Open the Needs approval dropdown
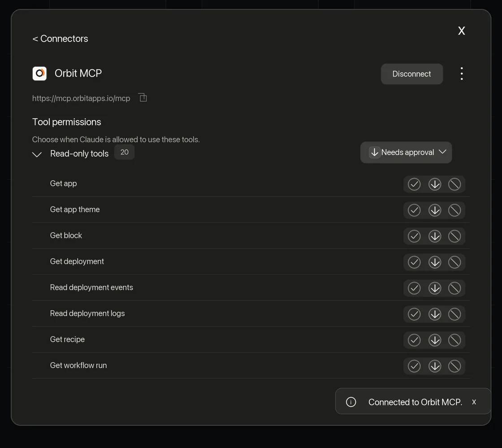 tap(406, 152)
